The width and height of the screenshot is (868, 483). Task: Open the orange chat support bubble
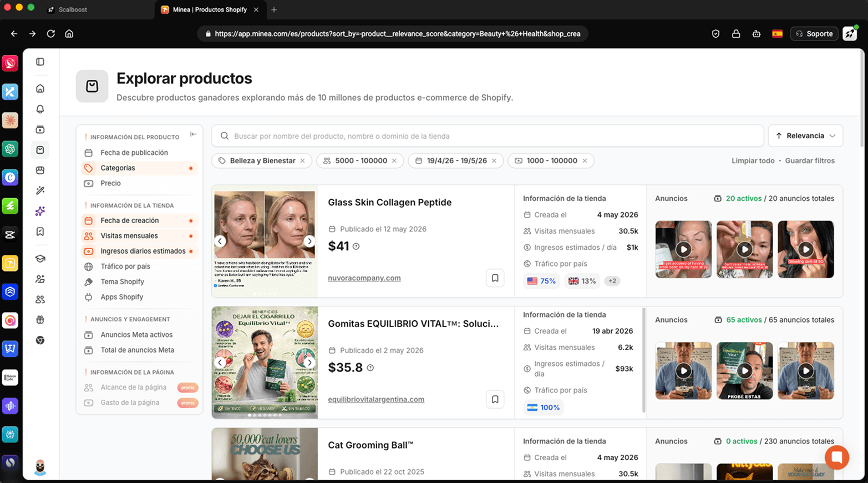coord(837,457)
